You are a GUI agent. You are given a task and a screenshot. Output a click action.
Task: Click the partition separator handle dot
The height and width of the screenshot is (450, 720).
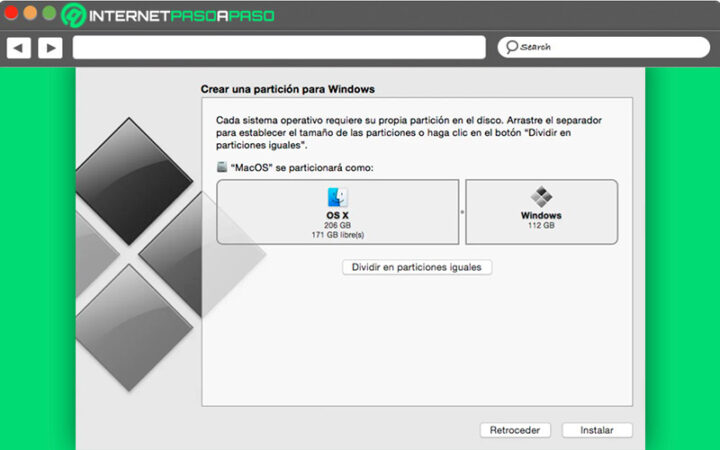(x=462, y=212)
